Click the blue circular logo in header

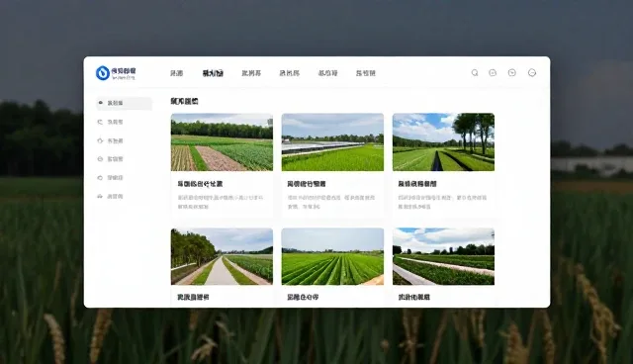[x=103, y=73]
